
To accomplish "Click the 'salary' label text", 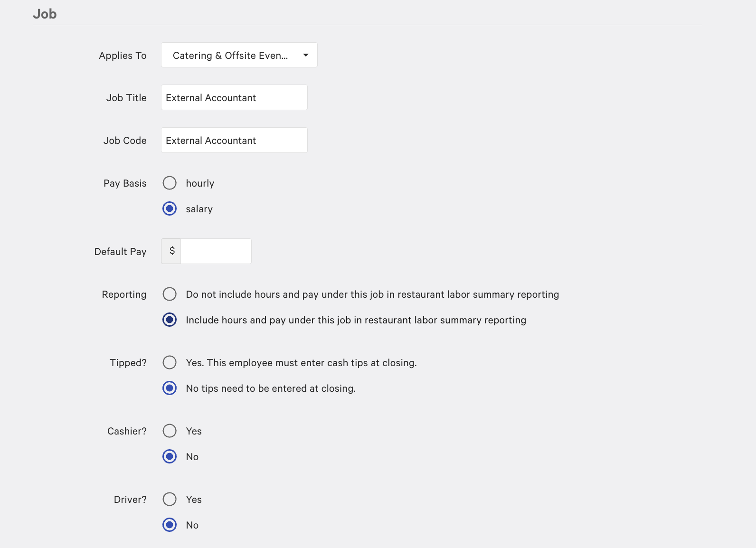I will (x=199, y=209).
